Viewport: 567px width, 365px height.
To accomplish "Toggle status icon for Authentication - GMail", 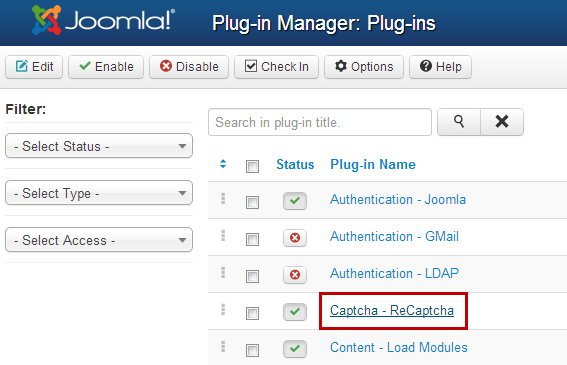I will tap(295, 238).
